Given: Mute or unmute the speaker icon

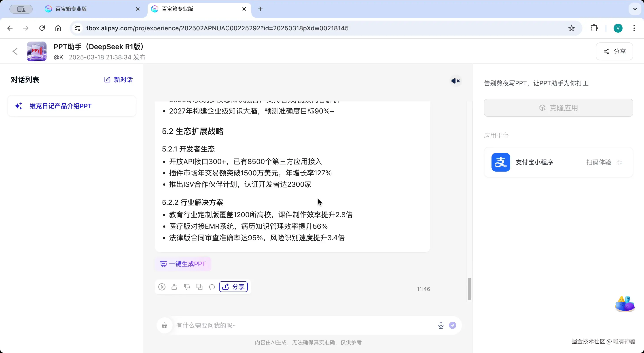Looking at the screenshot, I should (x=455, y=81).
